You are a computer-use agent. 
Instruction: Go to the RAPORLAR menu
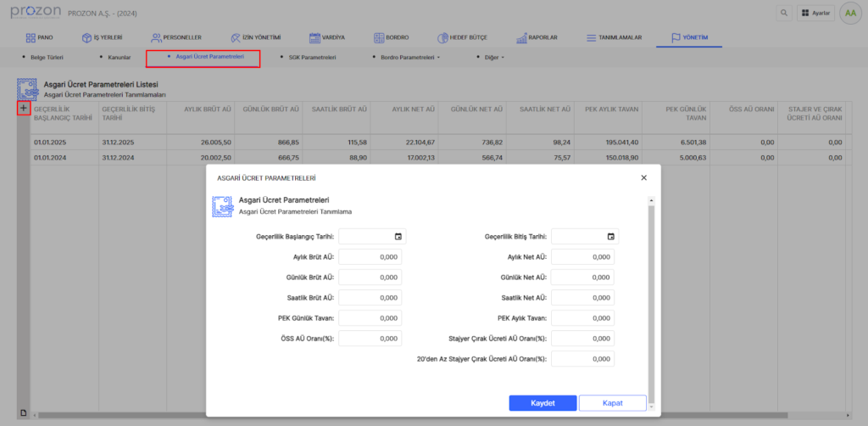coord(535,38)
